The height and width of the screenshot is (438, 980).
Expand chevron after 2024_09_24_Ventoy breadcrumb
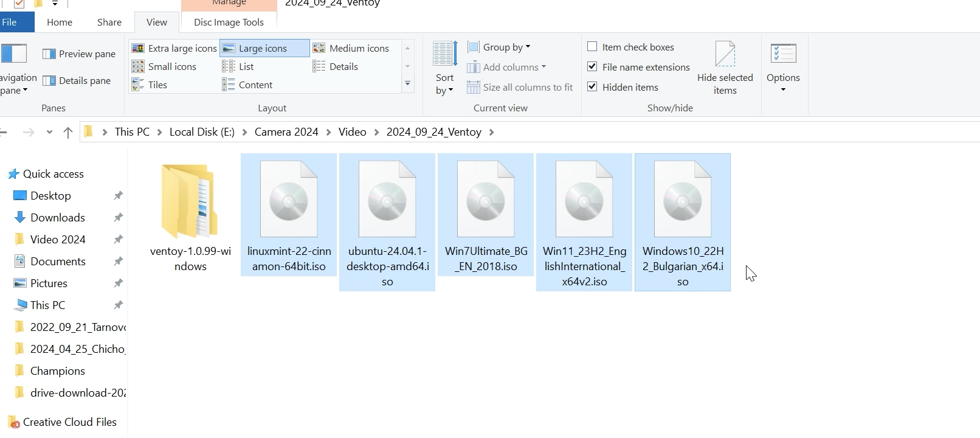tap(491, 132)
